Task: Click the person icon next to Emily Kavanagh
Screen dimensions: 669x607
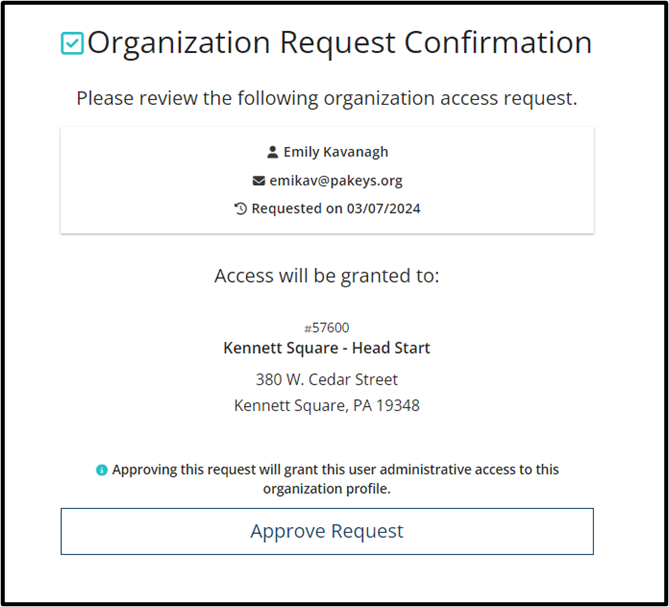Action: tap(272, 152)
